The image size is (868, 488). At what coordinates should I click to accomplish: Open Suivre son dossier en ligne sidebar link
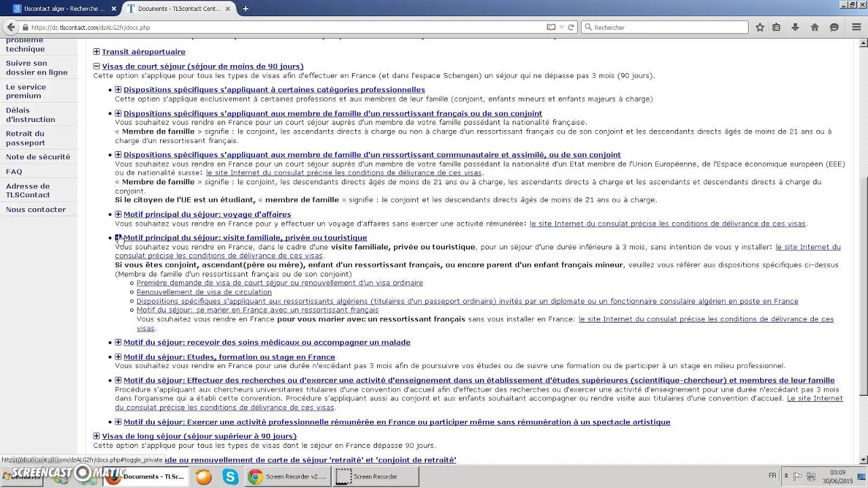pyautogui.click(x=37, y=68)
